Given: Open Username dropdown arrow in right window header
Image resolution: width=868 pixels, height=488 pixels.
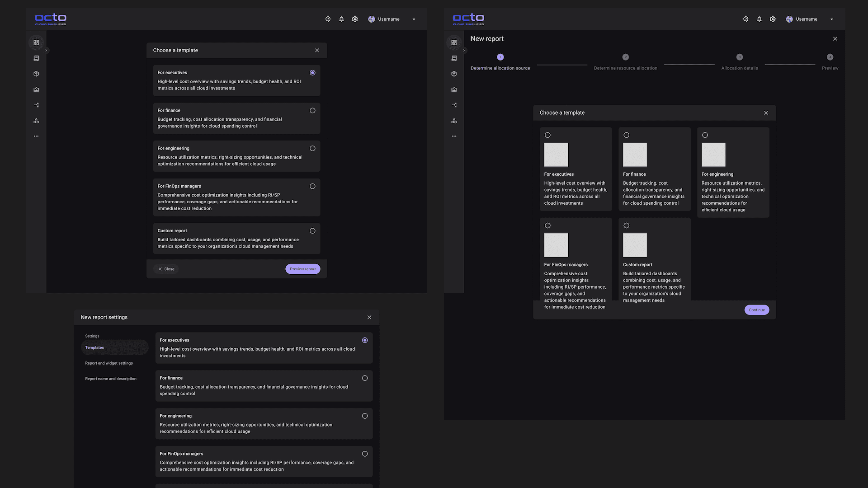Looking at the screenshot, I should (x=831, y=19).
